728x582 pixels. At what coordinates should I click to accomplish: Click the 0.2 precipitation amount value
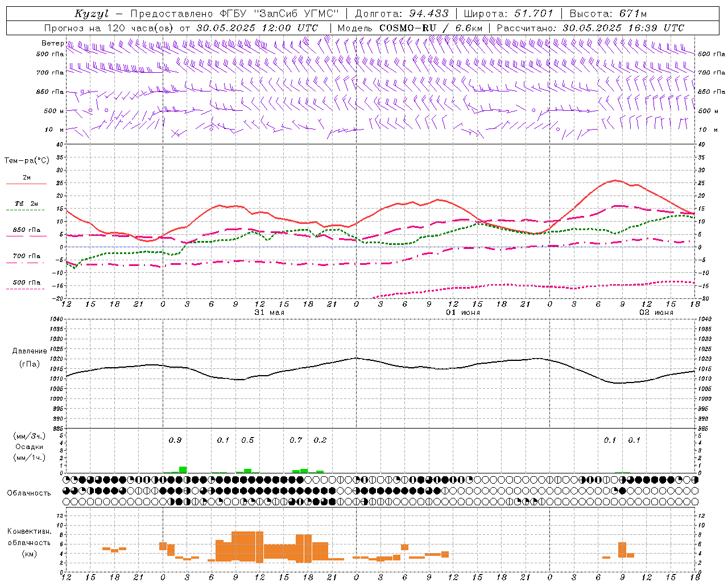tap(320, 440)
